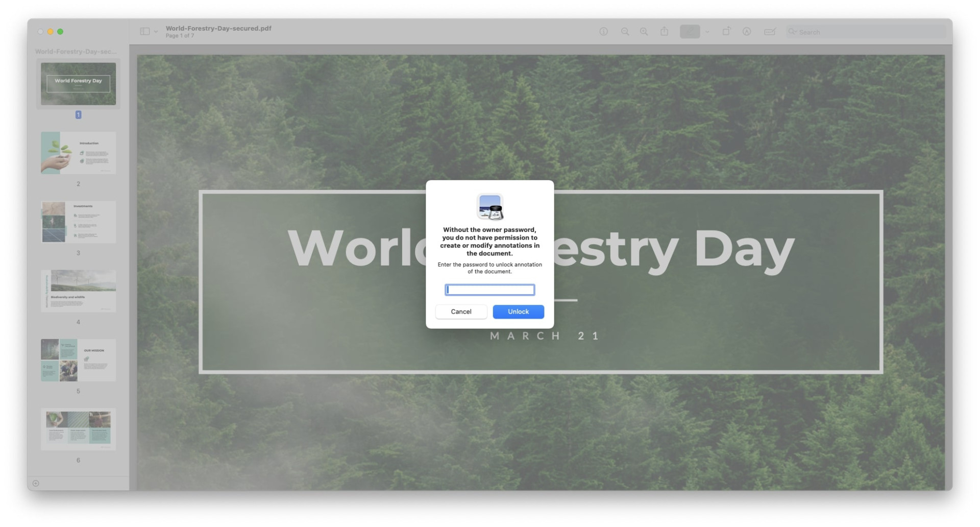Expand the sidebar view options chevron
This screenshot has width=980, height=527.
[156, 32]
